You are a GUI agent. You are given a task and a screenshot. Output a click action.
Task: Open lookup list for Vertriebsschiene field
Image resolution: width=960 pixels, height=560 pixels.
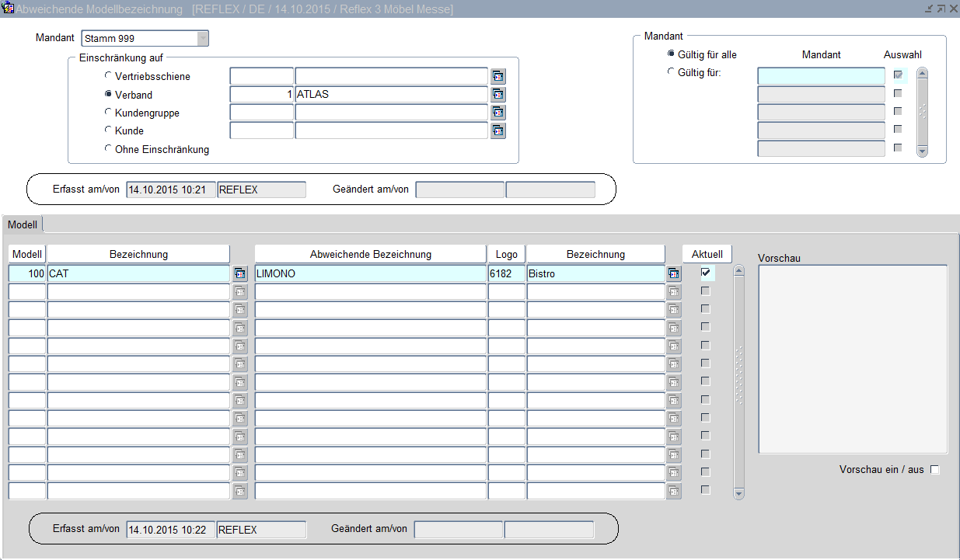coord(498,76)
